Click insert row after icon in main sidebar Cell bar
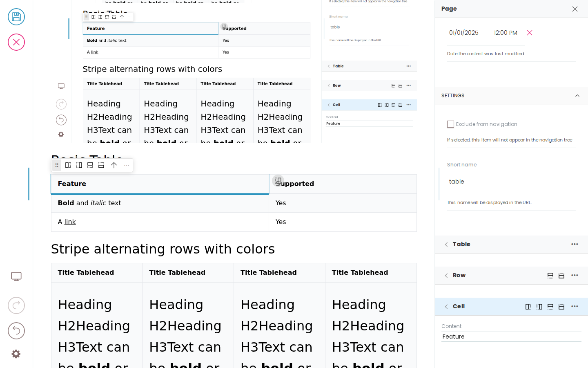 click(550, 307)
